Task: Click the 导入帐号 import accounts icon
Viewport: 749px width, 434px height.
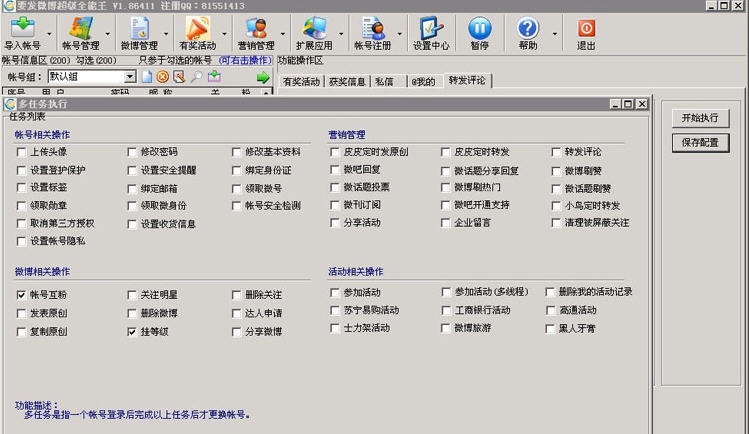Action: coord(22,27)
